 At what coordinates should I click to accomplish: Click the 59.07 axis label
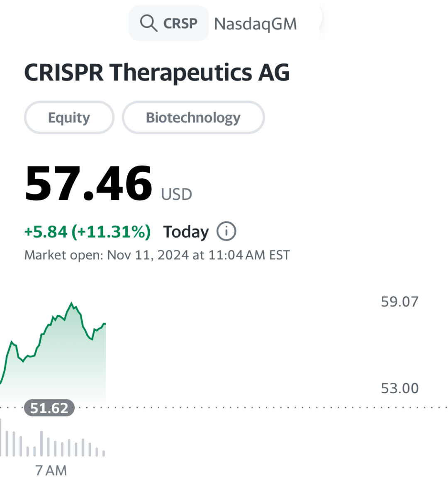click(x=399, y=302)
